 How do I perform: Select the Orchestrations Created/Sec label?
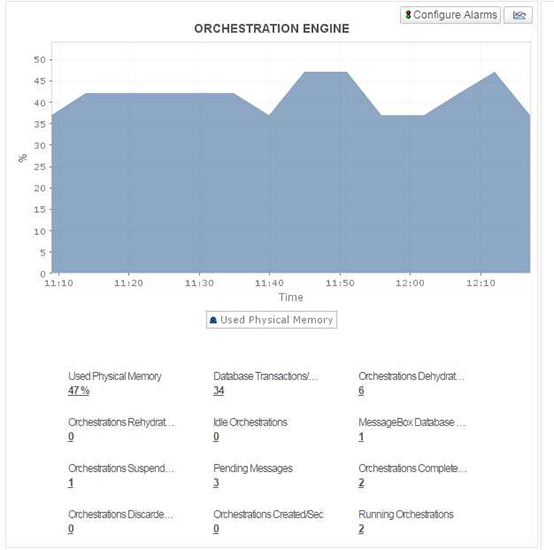pyautogui.click(x=268, y=514)
